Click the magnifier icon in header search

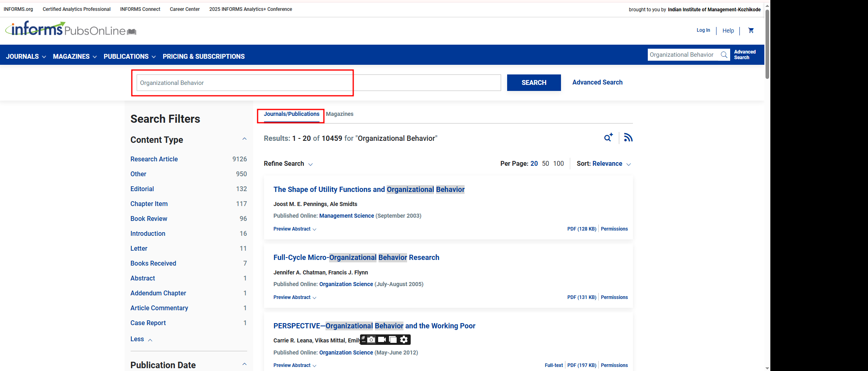click(x=724, y=55)
